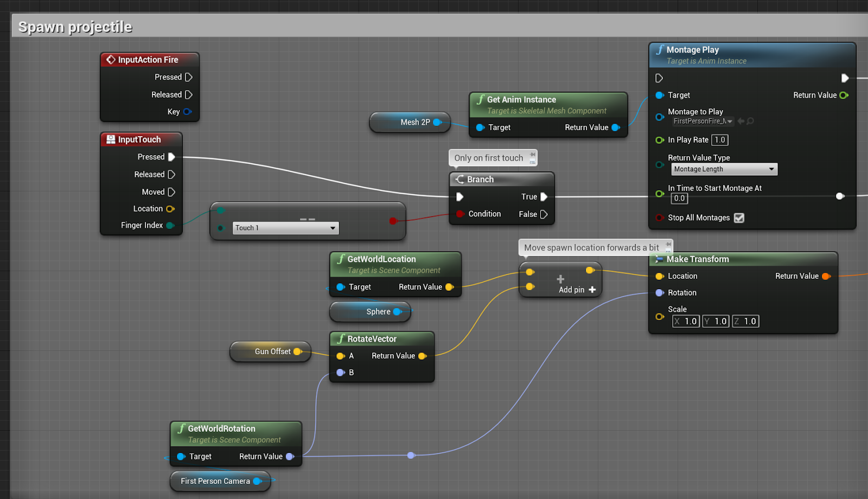
Task: Click the browse to asset magnifier icon
Action: tap(750, 121)
